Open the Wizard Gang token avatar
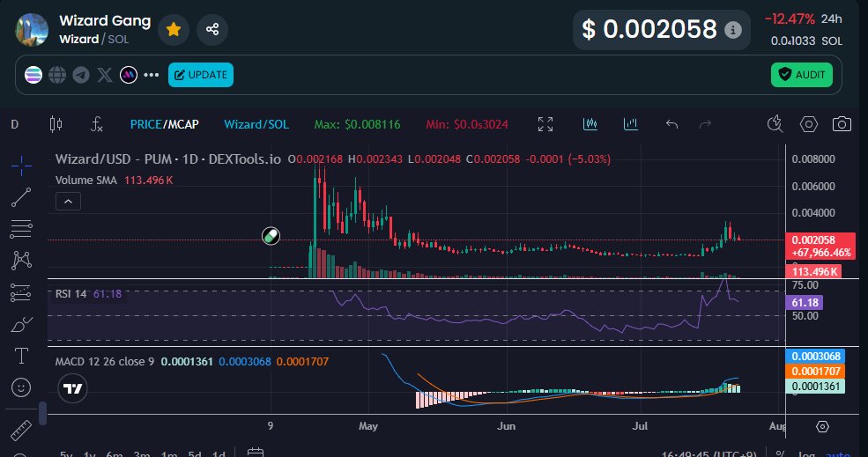 tap(32, 29)
